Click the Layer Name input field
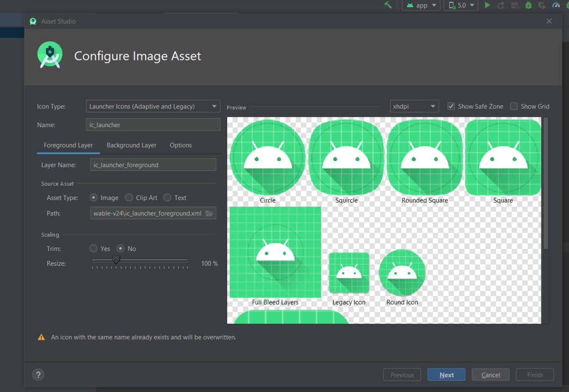The height and width of the screenshot is (392, 569). click(x=153, y=165)
